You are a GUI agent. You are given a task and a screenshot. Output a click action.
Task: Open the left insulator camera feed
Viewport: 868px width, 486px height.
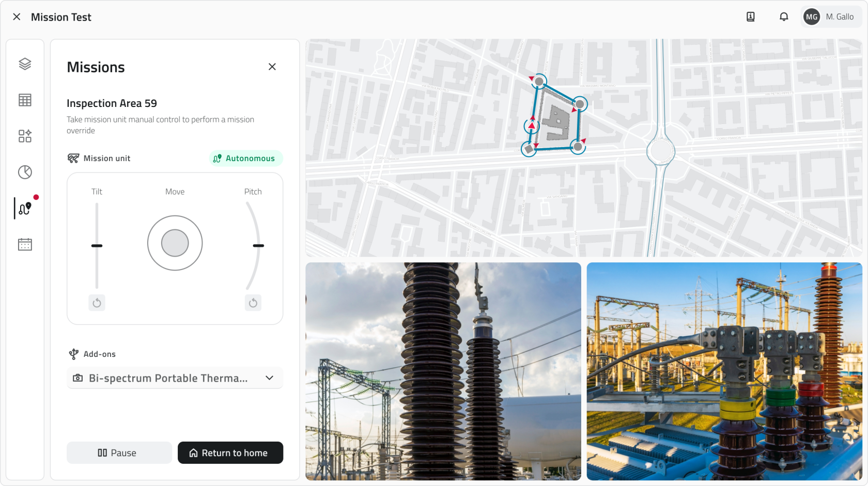click(443, 371)
